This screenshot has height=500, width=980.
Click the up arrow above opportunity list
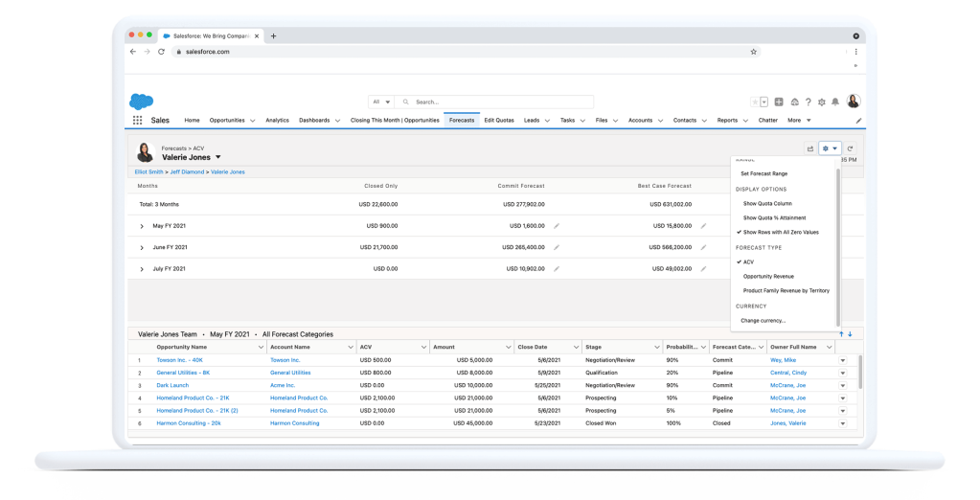pos(841,334)
